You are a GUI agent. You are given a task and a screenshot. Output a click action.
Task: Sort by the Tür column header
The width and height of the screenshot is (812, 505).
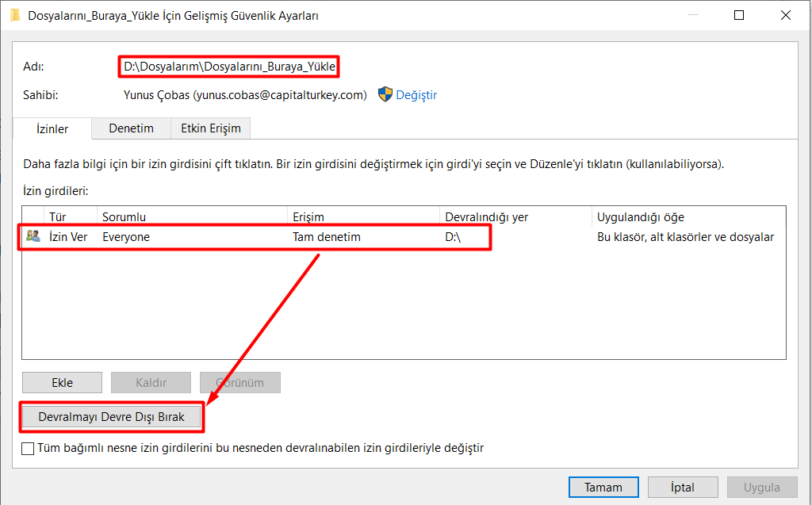point(58,216)
